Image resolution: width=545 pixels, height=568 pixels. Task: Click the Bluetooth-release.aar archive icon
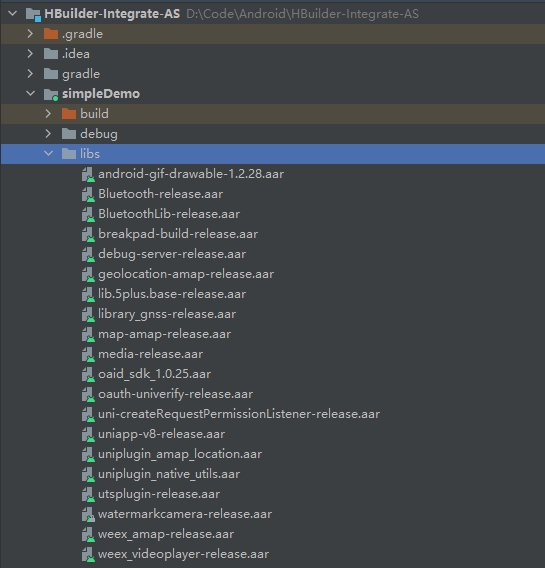click(88, 195)
